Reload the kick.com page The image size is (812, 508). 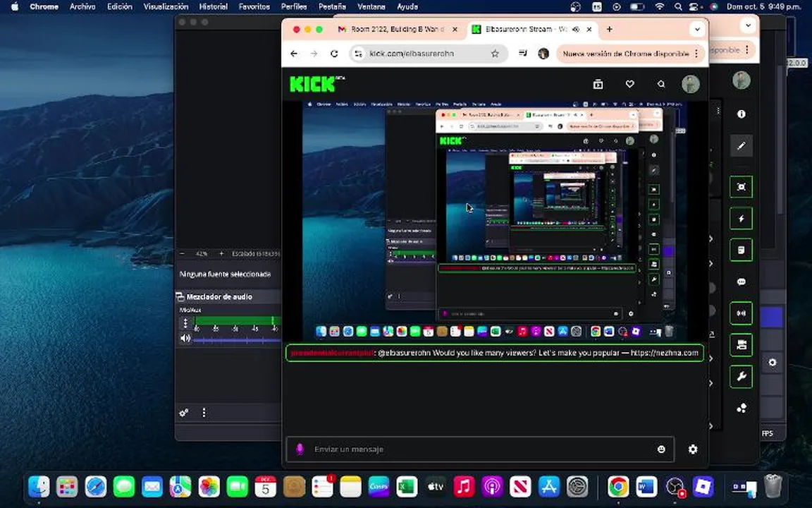pyautogui.click(x=334, y=54)
